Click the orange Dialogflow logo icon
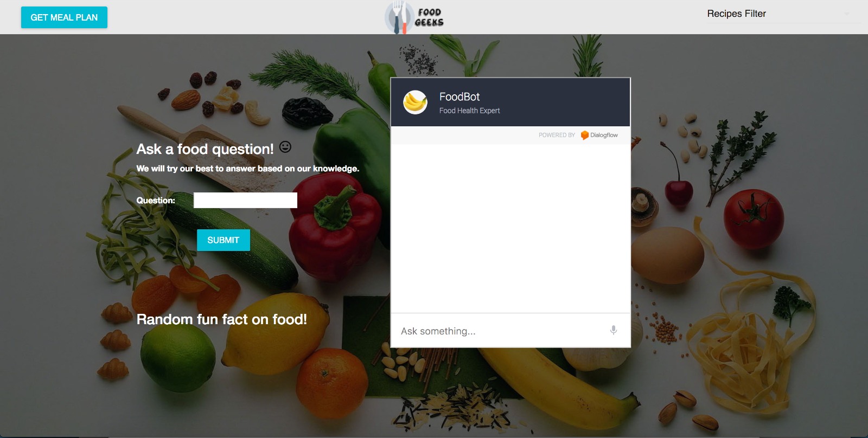868x438 pixels. [x=584, y=135]
